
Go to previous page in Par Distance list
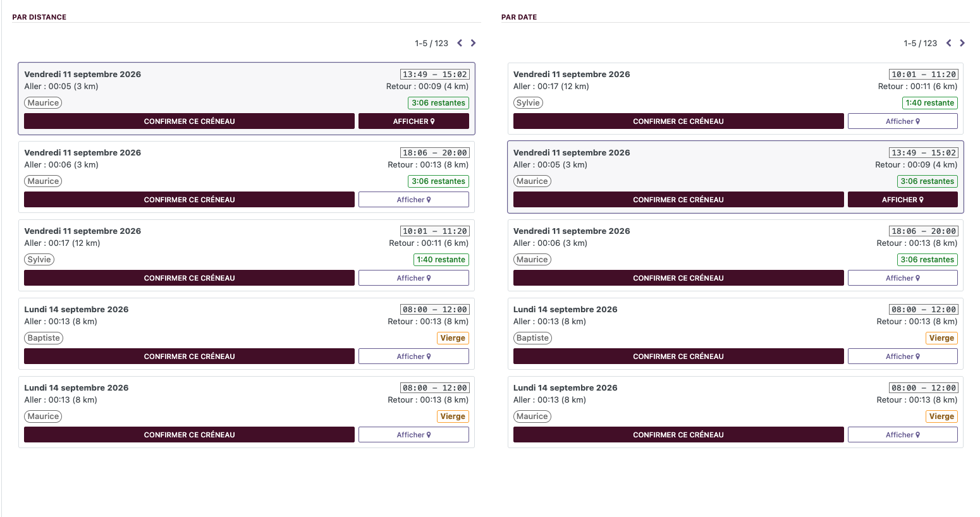click(460, 43)
